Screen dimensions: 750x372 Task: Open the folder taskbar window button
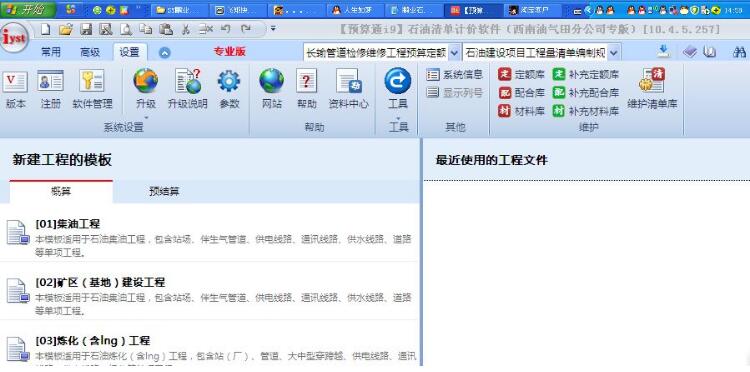tap(178, 10)
